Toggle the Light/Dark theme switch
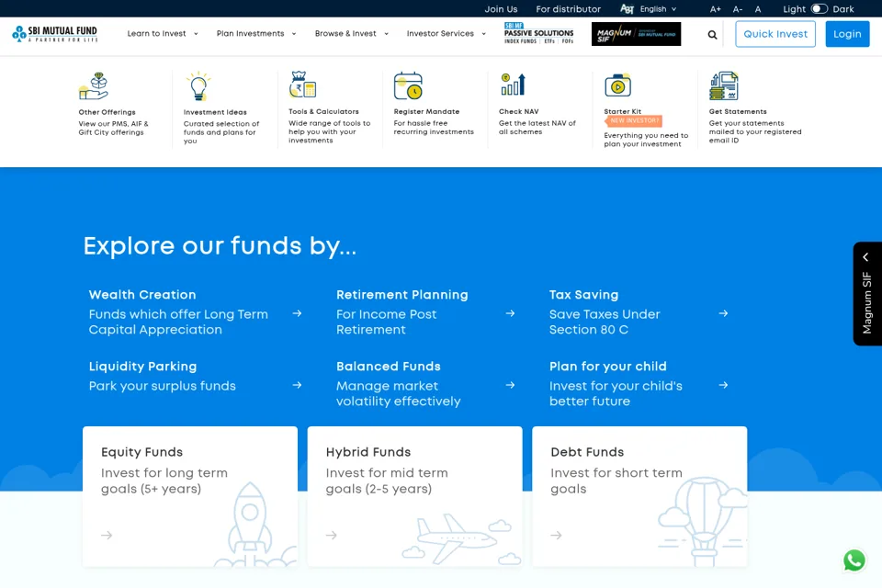The width and height of the screenshot is (882, 588). (819, 9)
